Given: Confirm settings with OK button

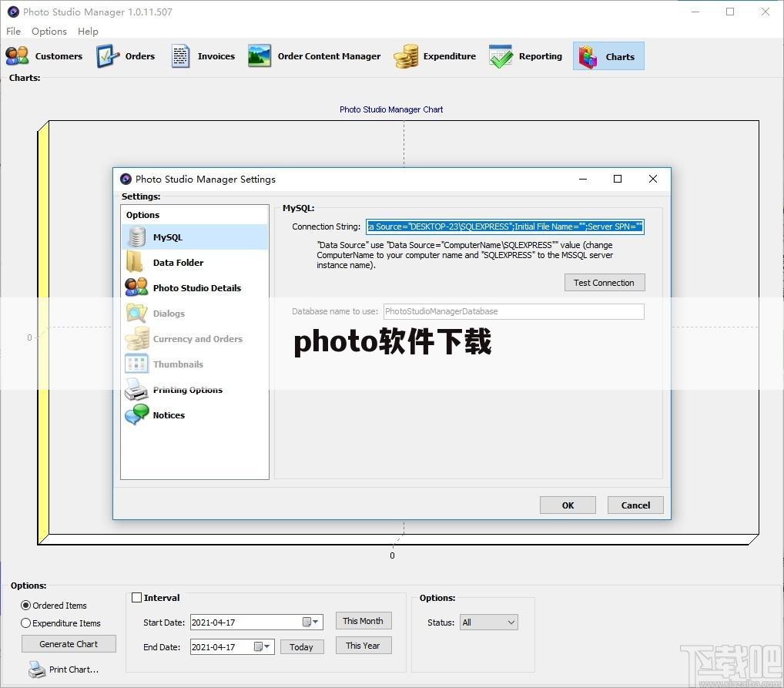Looking at the screenshot, I should (568, 505).
